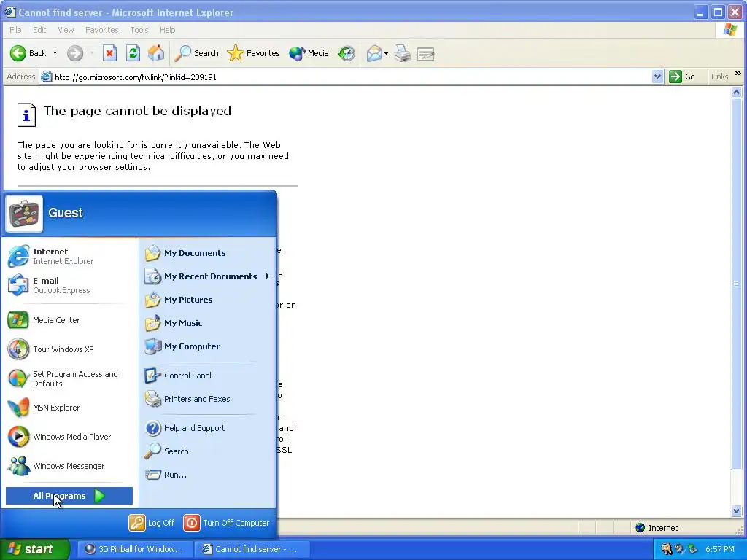Launch Windows Media Player

(x=69, y=437)
